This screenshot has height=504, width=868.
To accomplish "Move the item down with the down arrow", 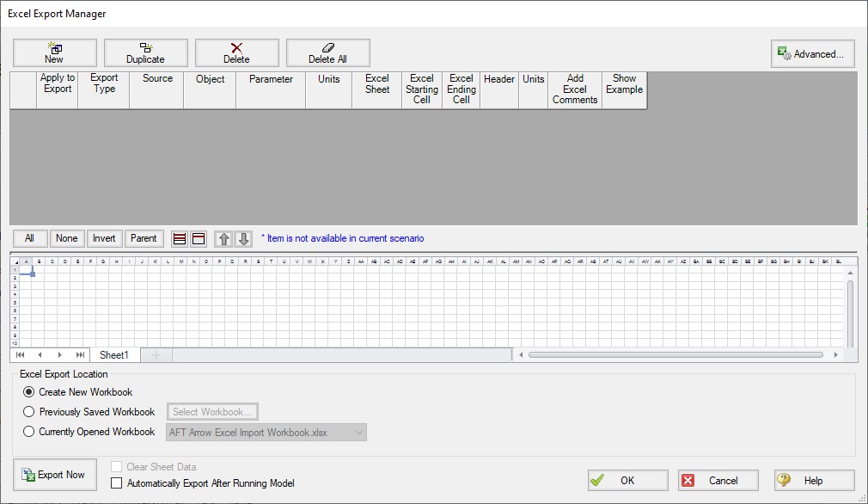I will pyautogui.click(x=243, y=239).
